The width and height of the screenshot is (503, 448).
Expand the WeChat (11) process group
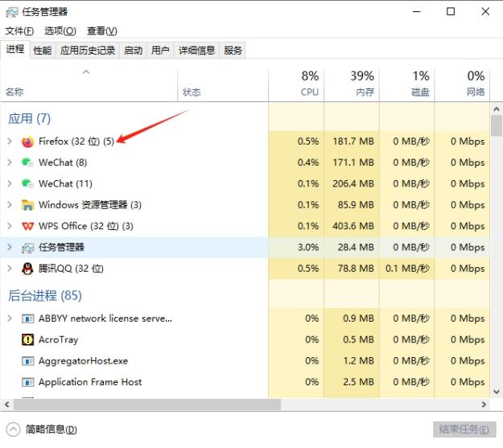click(x=10, y=183)
